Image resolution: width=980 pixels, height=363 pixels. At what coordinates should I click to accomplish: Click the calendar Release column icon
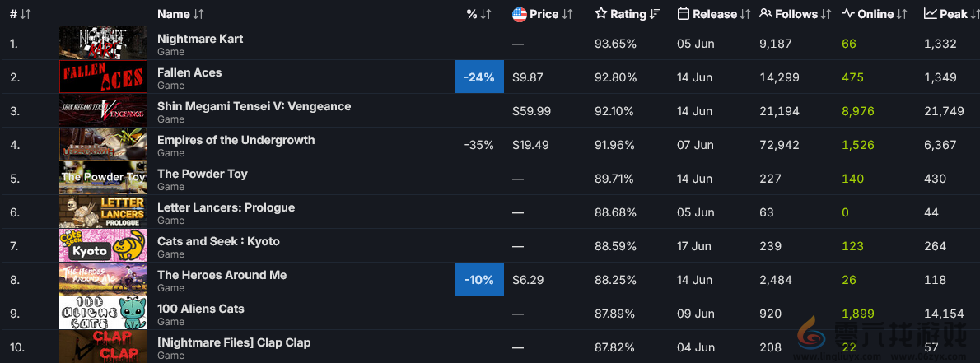684,14
